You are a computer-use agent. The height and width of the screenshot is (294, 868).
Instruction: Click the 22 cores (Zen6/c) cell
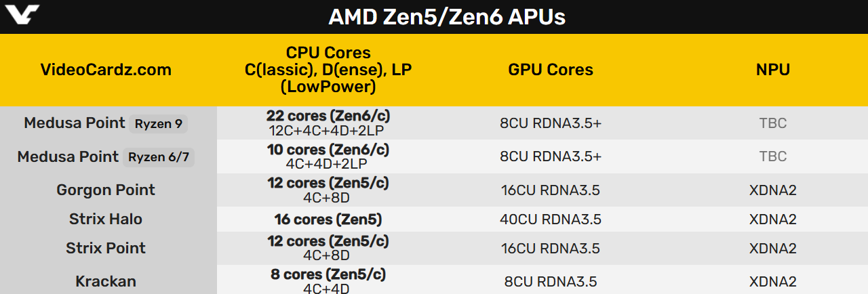[328, 116]
